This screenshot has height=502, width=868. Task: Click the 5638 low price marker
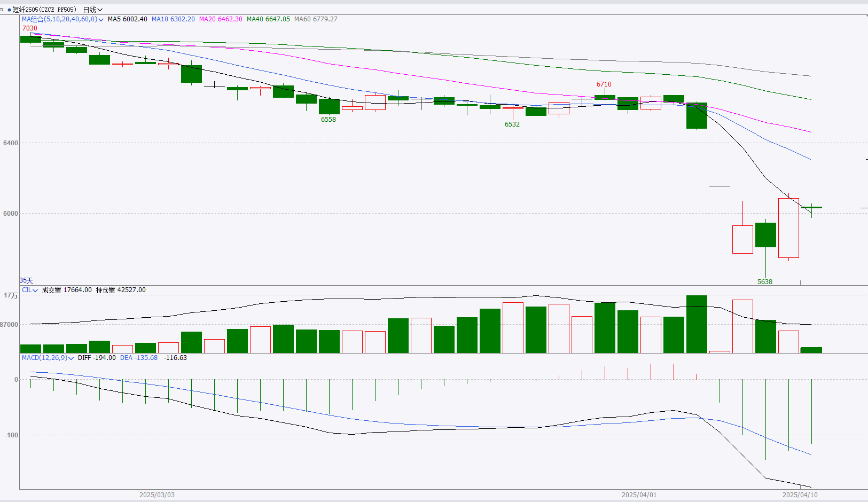point(764,281)
